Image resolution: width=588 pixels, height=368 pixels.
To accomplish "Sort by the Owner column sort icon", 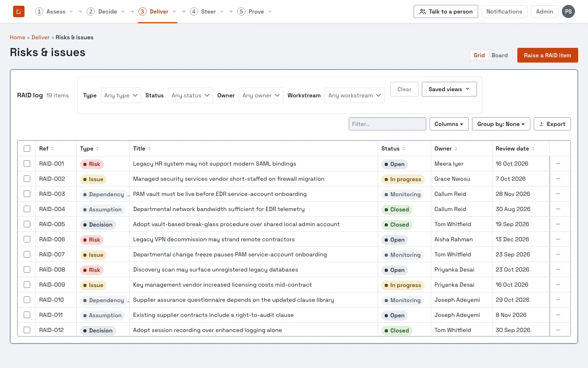I will click(456, 149).
